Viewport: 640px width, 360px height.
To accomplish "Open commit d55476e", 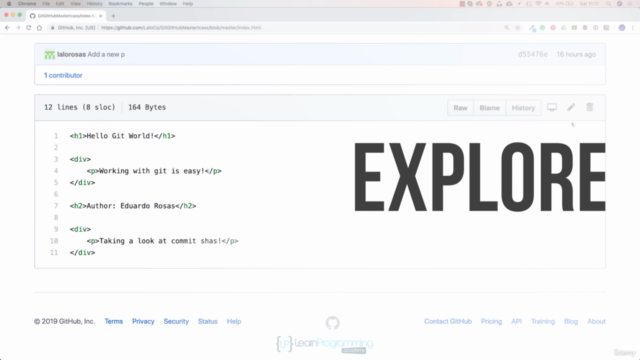I will (533, 54).
